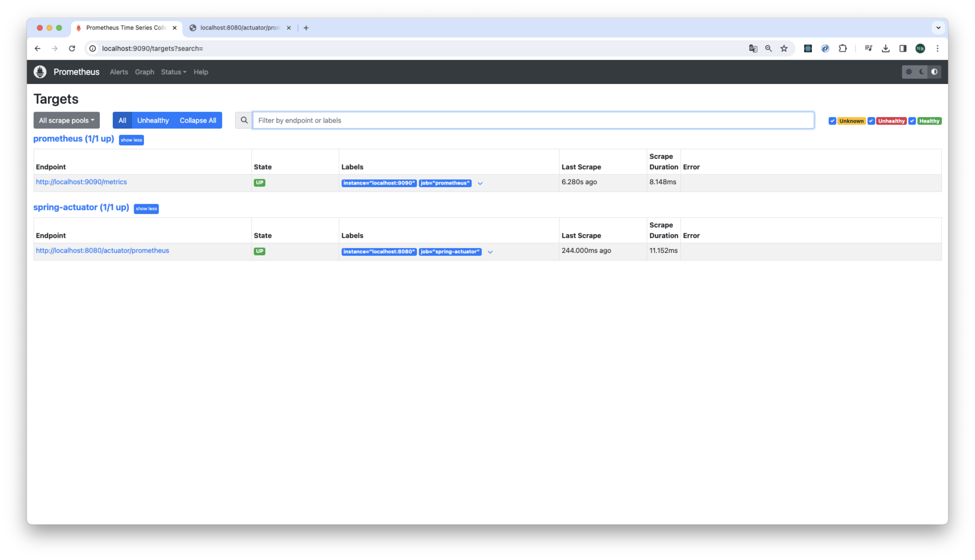Open the Status dropdown in the navbar

(173, 72)
